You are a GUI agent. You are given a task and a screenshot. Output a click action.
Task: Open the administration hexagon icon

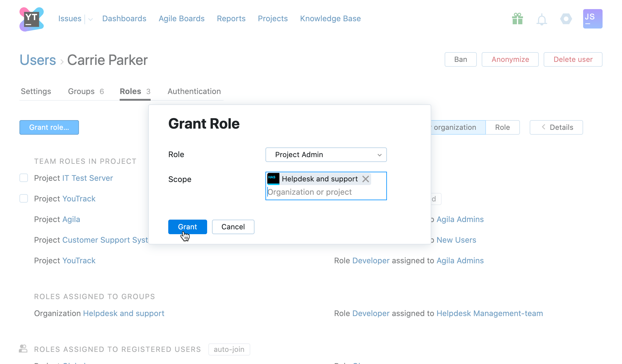click(x=566, y=19)
